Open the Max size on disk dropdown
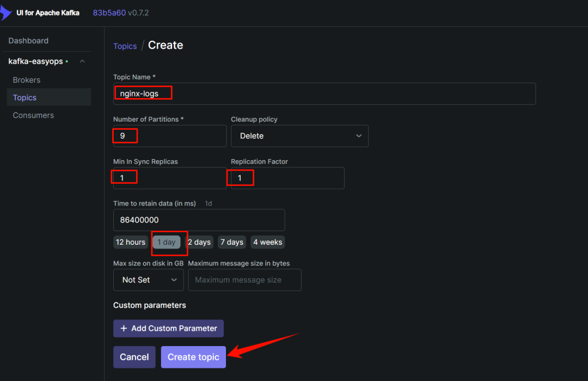Image resolution: width=588 pixels, height=381 pixels. click(149, 280)
